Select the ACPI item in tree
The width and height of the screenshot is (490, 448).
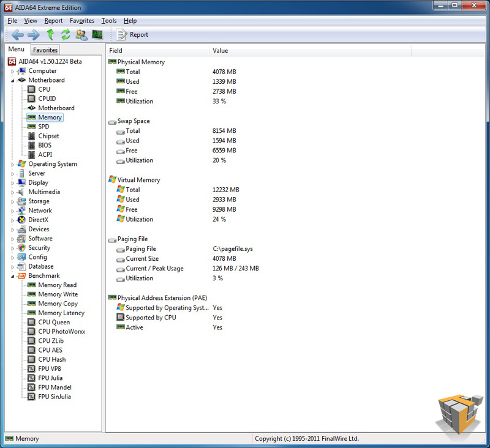[x=40, y=155]
